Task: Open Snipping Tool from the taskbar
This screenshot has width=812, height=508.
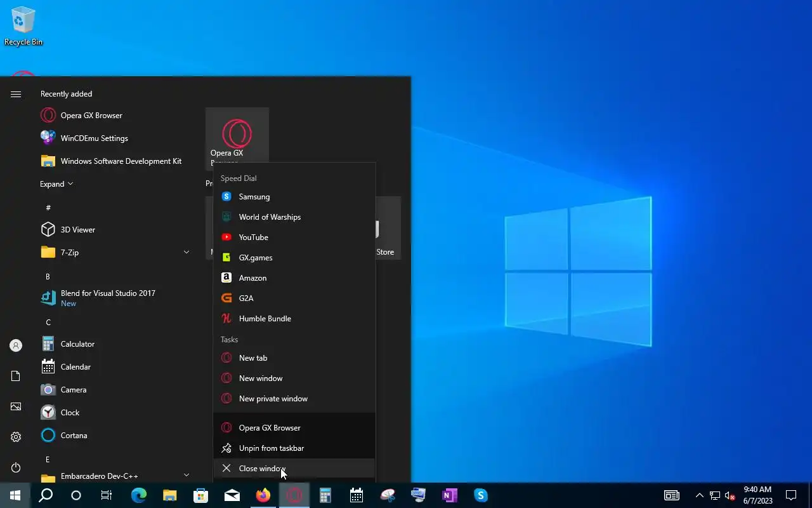Action: tap(387, 495)
